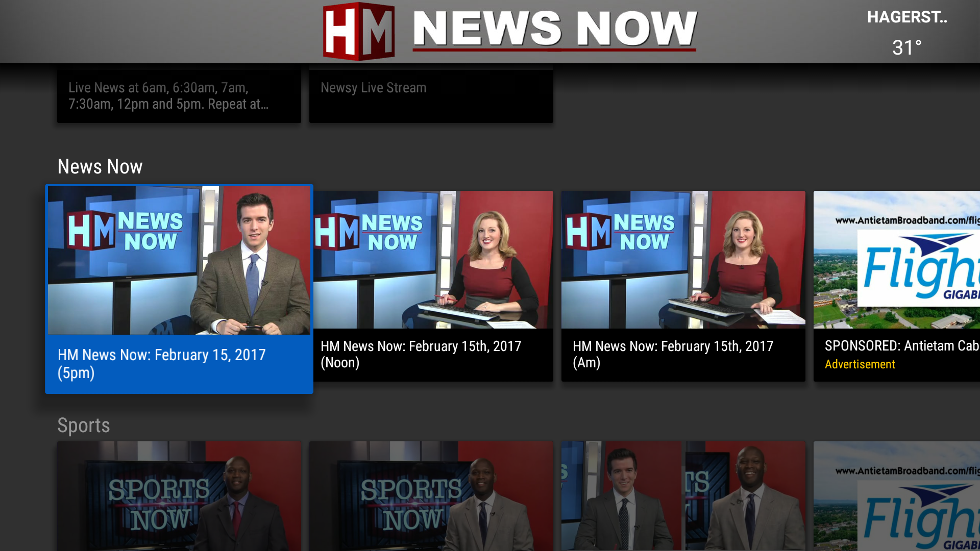Select the News Now section heading
This screenshot has width=980, height=551.
tap(100, 167)
